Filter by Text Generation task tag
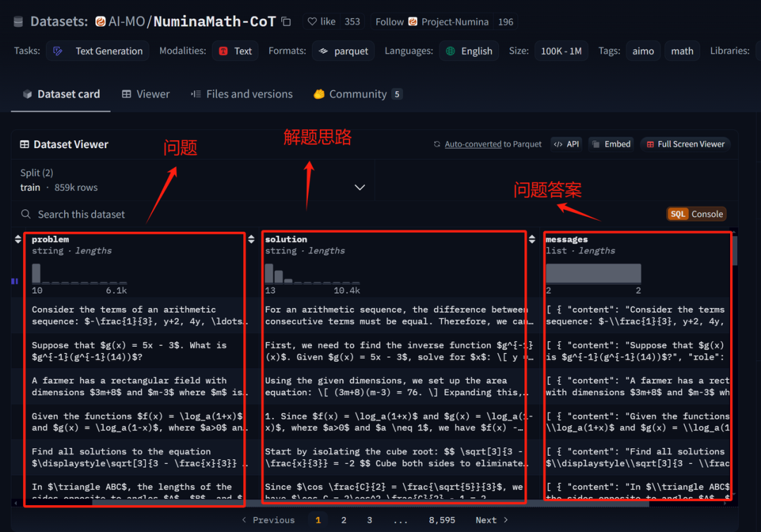Screen dimensions: 761x532 (97, 51)
